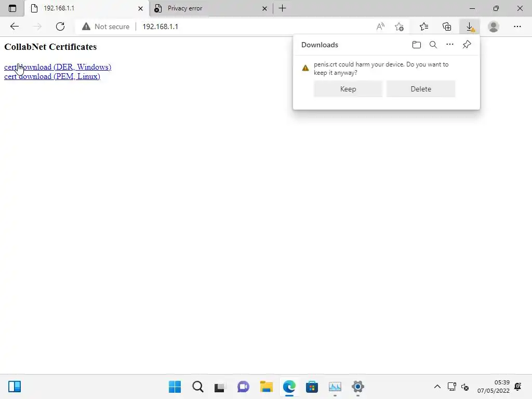Search downloads in the Downloads panel
This screenshot has width=532, height=399.
coord(433,45)
